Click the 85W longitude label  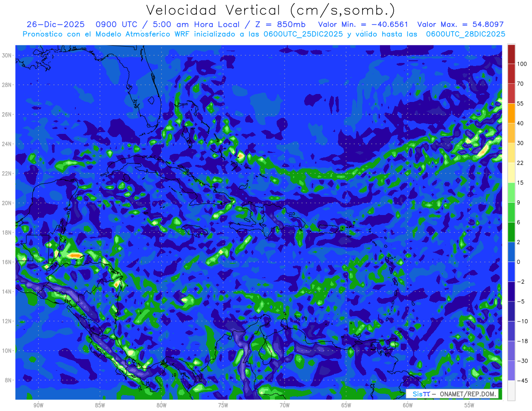pos(100,406)
